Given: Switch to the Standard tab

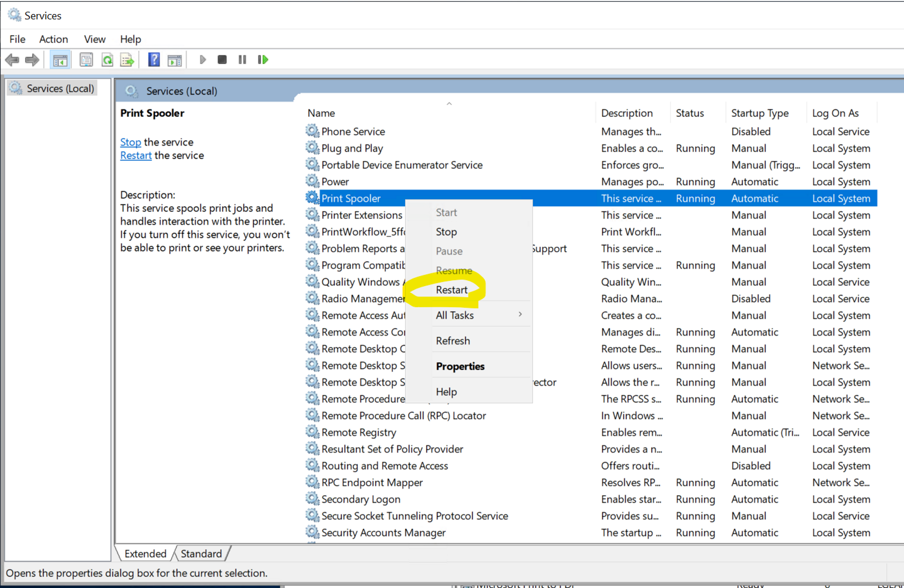Looking at the screenshot, I should coord(201,554).
